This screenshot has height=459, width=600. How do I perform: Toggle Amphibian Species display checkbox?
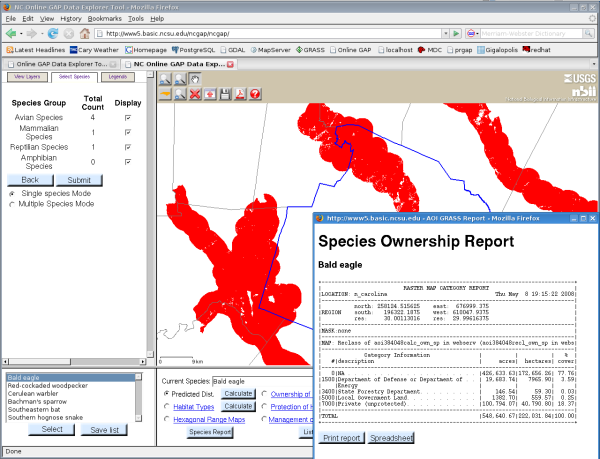(x=128, y=162)
